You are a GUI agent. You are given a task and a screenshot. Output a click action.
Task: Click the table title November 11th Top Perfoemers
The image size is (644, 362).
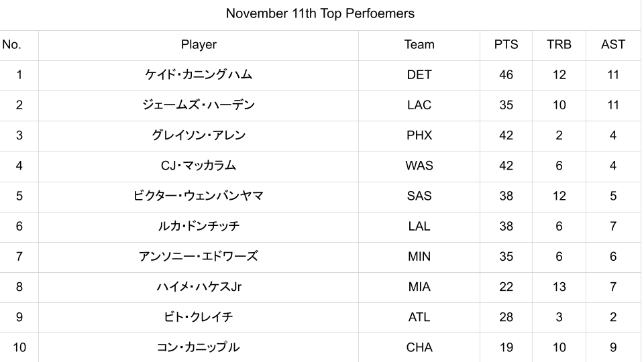320,13
